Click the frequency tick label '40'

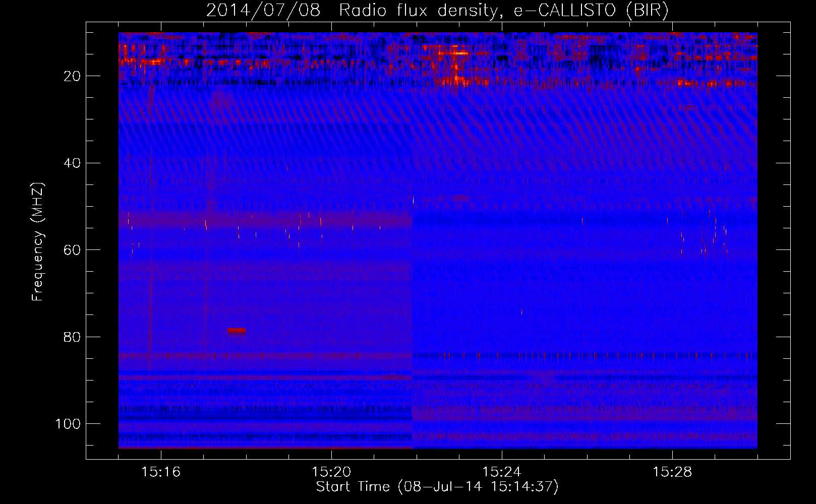[72, 163]
